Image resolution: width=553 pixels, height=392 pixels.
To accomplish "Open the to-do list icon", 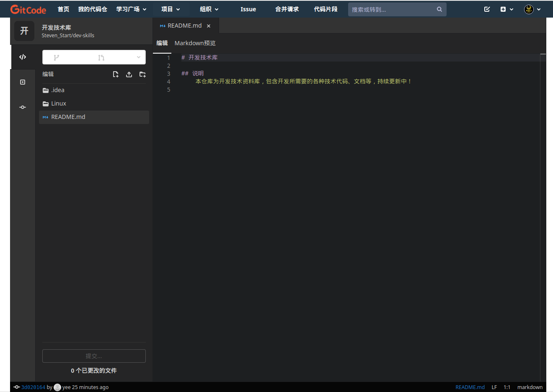I will tap(487, 9).
